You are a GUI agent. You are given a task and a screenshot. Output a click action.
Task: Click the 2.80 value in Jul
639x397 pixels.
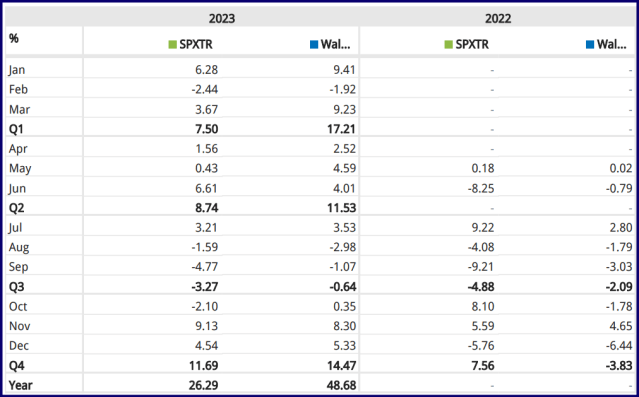pos(621,227)
